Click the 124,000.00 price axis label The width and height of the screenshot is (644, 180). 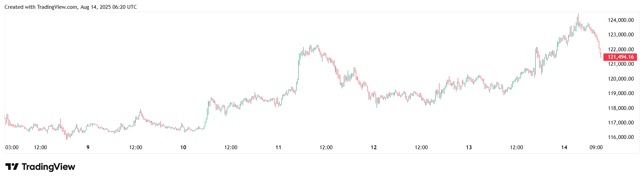point(621,20)
